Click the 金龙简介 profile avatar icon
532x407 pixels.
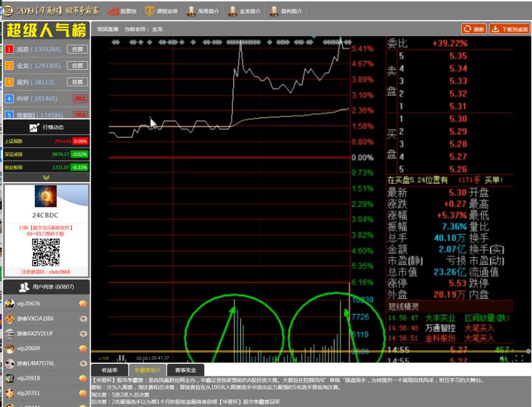pos(233,11)
